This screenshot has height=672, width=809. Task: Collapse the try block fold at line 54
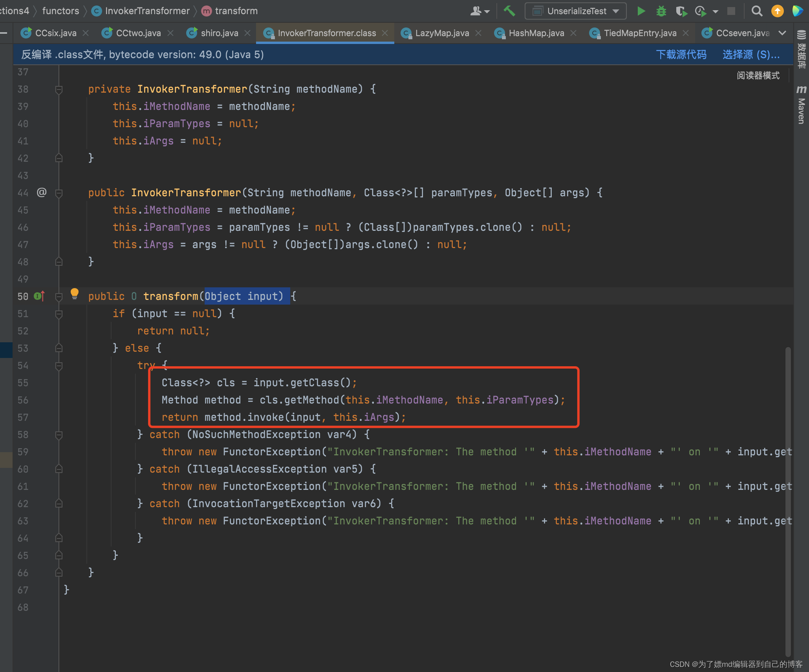tap(59, 365)
